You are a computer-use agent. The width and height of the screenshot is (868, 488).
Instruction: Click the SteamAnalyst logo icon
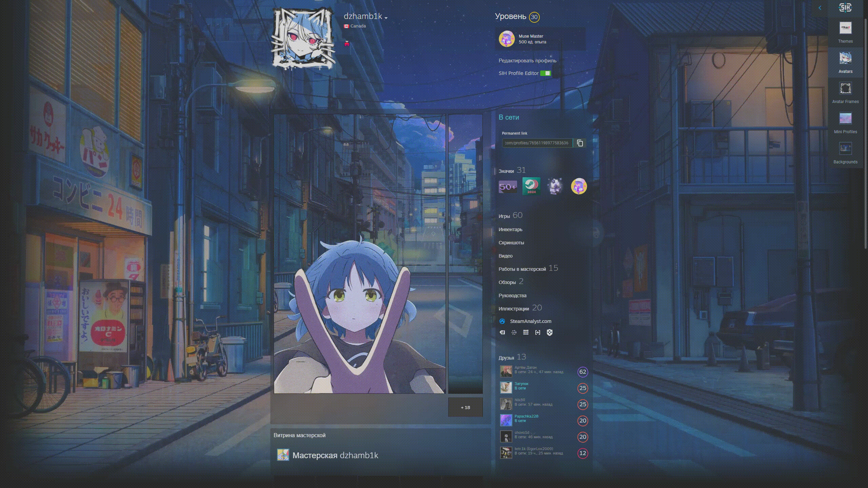(x=502, y=321)
